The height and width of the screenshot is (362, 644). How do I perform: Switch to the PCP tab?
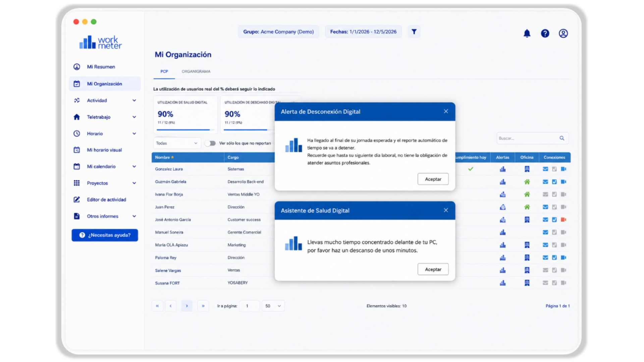click(x=164, y=71)
